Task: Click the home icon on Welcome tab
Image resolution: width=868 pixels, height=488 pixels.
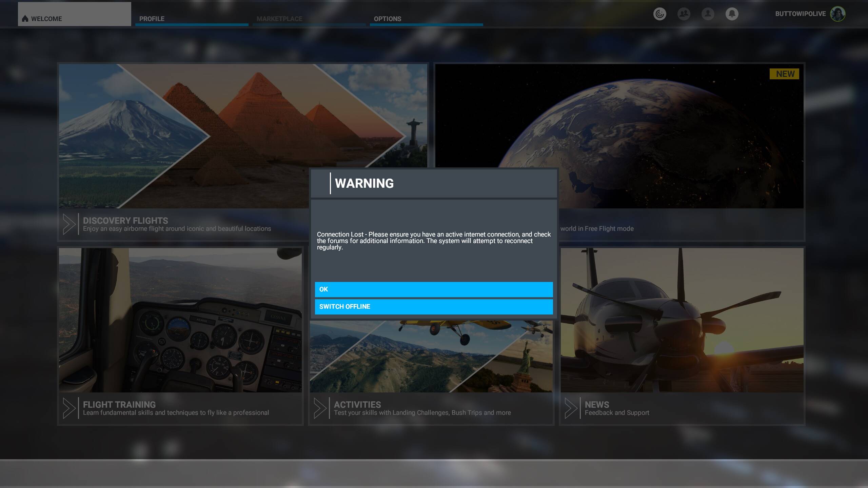Action: click(x=25, y=19)
